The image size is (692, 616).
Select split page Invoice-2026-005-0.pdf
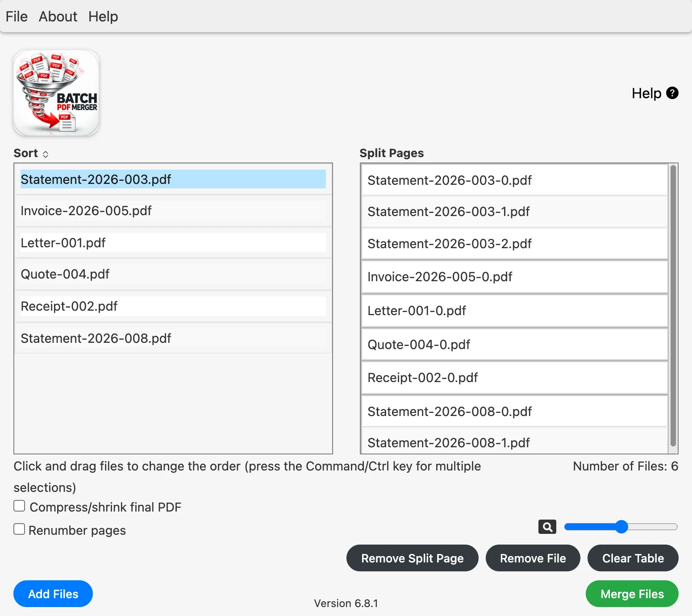point(514,277)
